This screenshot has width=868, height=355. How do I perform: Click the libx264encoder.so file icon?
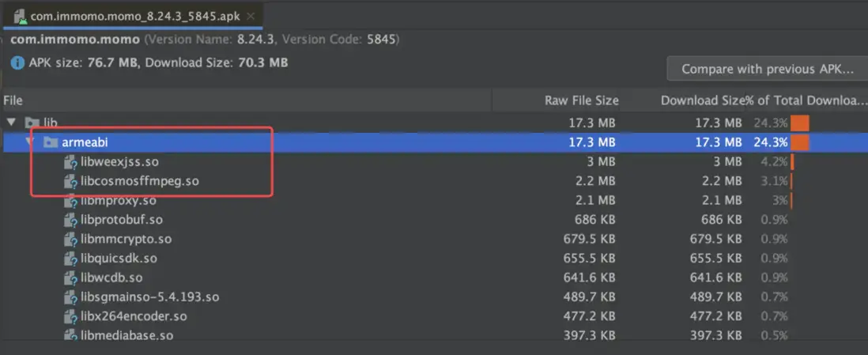click(x=71, y=316)
